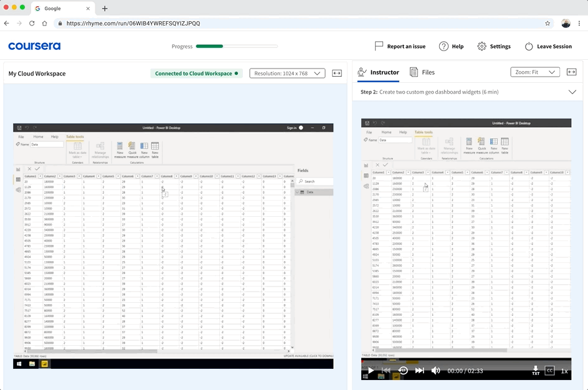Viewport: 588px width, 390px height.
Task: Mute the instructor video volume
Action: click(436, 371)
